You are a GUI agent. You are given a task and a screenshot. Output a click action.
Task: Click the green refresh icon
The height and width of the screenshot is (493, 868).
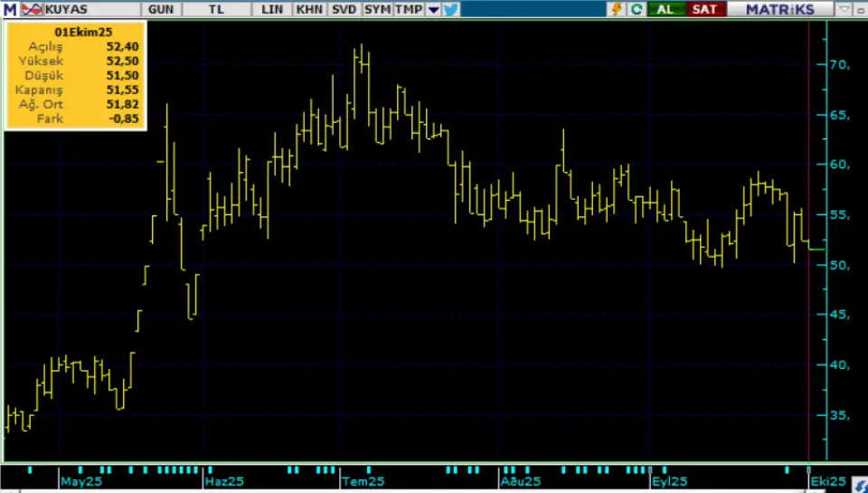(x=637, y=9)
